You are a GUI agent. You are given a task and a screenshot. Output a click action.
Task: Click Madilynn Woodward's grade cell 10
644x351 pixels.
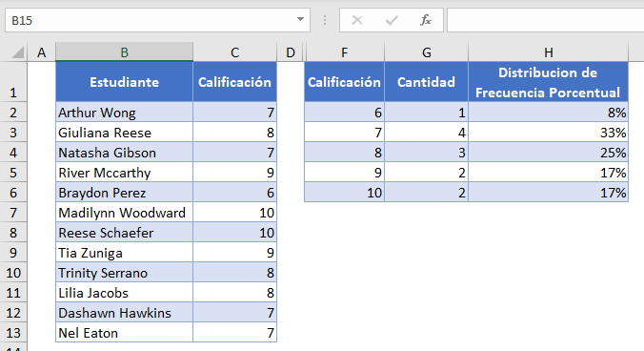pos(235,213)
